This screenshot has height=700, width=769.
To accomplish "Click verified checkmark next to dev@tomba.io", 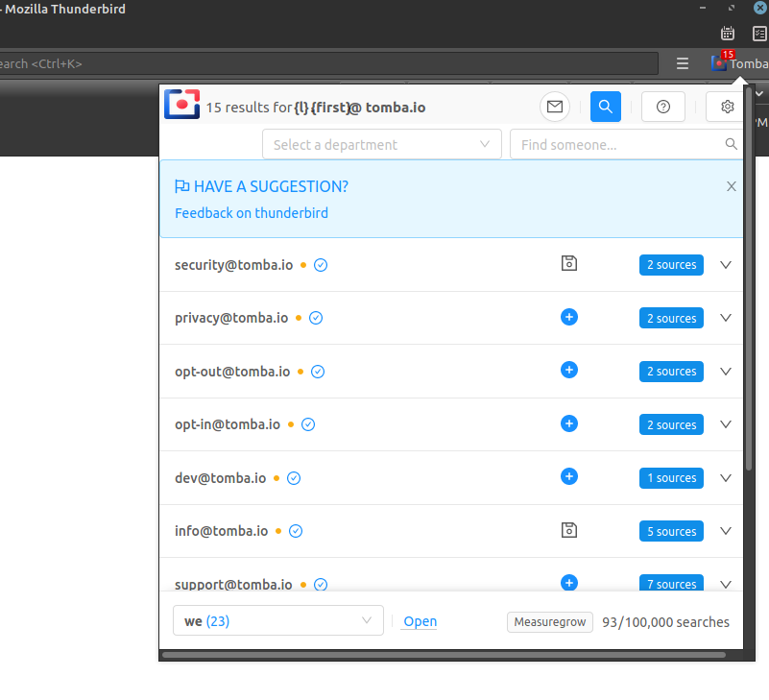I will (294, 478).
